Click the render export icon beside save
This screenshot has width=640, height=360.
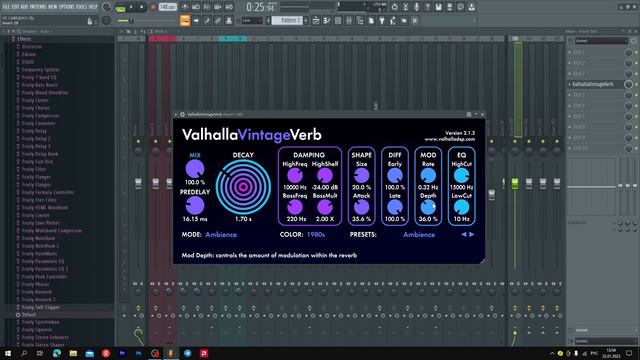point(449,7)
